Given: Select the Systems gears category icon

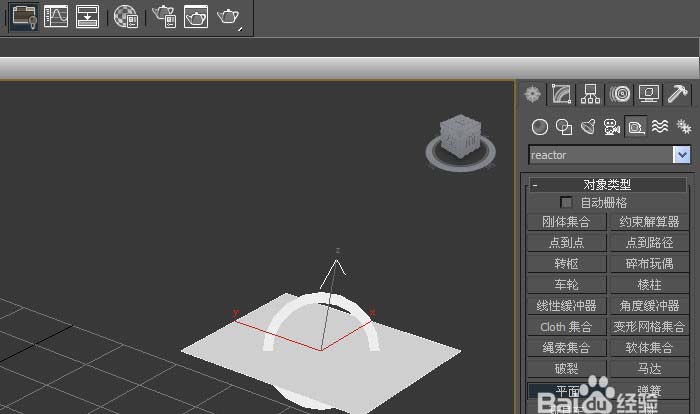Looking at the screenshot, I should (x=683, y=127).
